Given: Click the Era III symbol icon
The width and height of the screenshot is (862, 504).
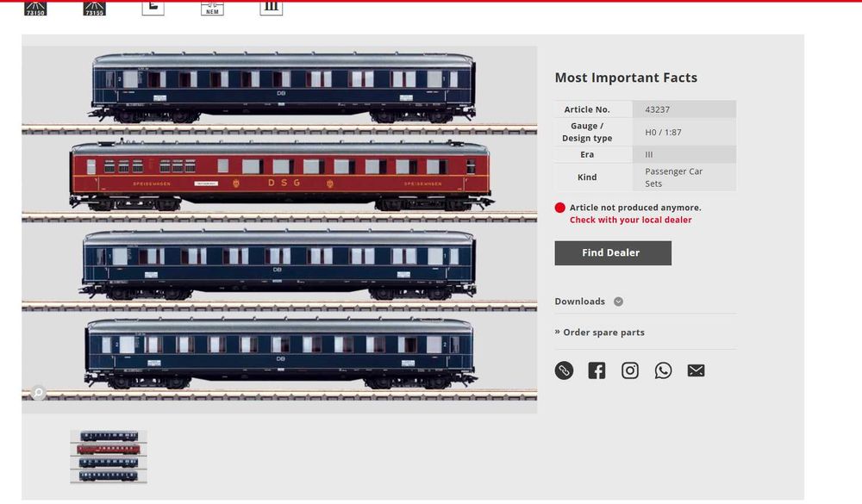Looking at the screenshot, I should (x=271, y=9).
